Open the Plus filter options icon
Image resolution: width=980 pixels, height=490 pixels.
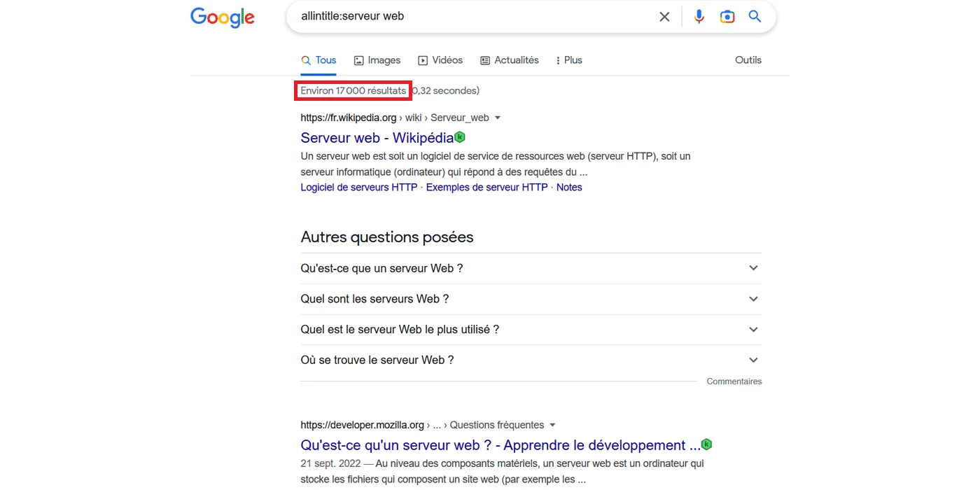pyautogui.click(x=557, y=60)
